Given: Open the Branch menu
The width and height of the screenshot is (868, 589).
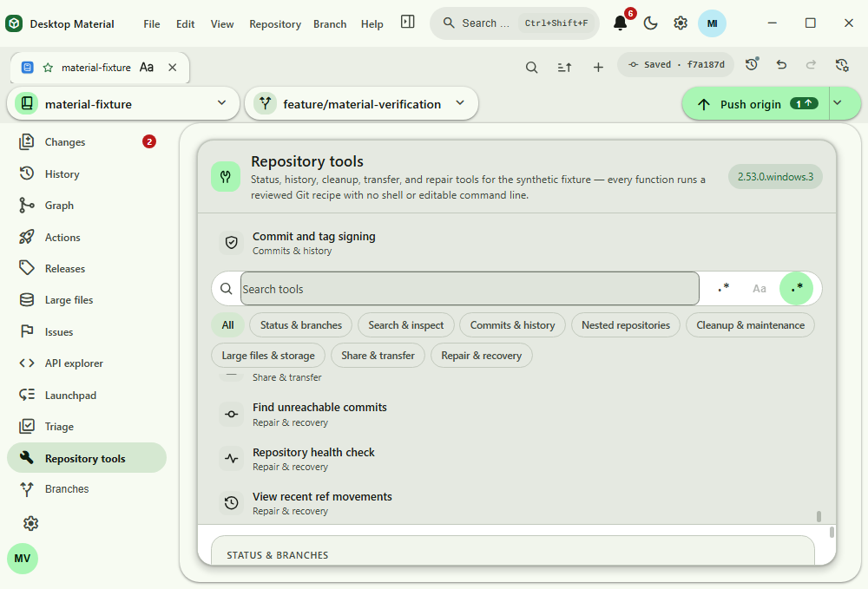Looking at the screenshot, I should tap(330, 23).
